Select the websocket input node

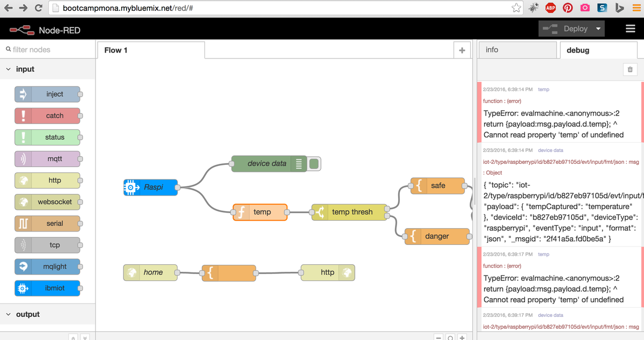(47, 202)
